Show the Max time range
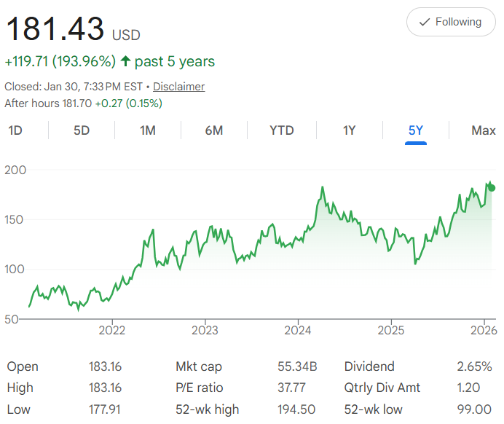This screenshot has height=424, width=504. pos(483,130)
